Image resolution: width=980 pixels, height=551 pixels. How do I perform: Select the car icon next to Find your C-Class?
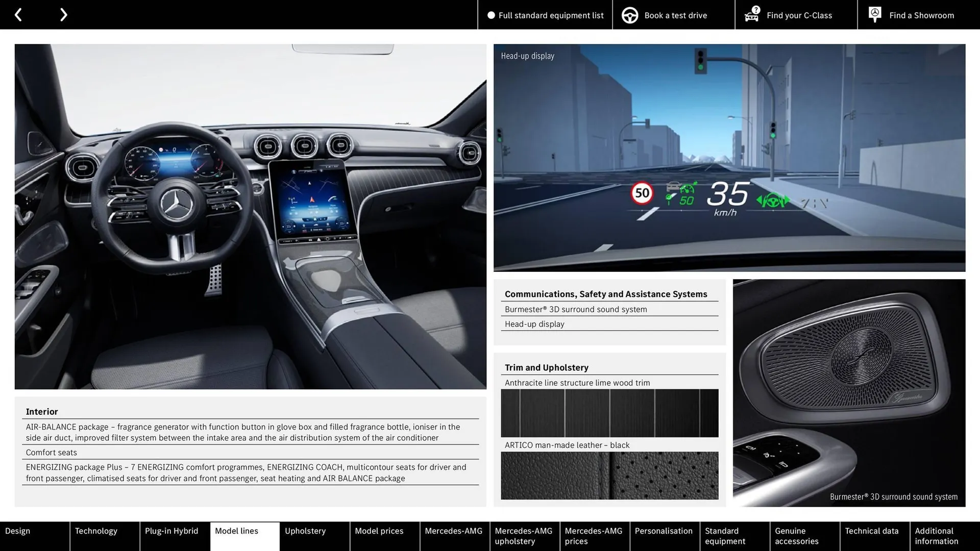click(751, 16)
